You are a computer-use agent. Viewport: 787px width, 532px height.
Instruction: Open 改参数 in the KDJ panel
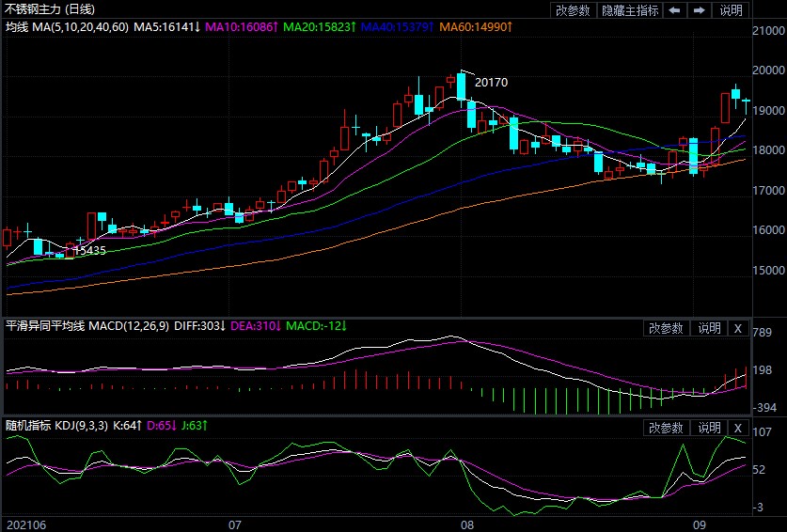(x=666, y=428)
